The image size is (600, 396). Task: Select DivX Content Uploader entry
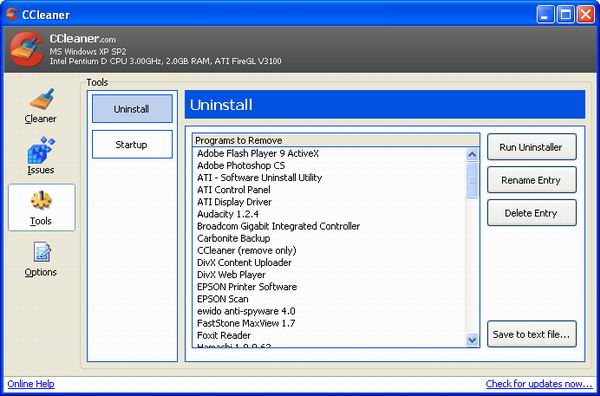pos(244,263)
